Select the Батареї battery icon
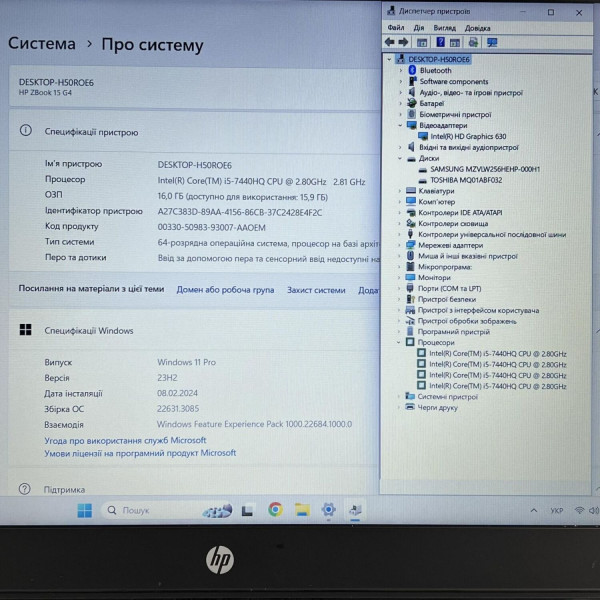 tap(411, 103)
